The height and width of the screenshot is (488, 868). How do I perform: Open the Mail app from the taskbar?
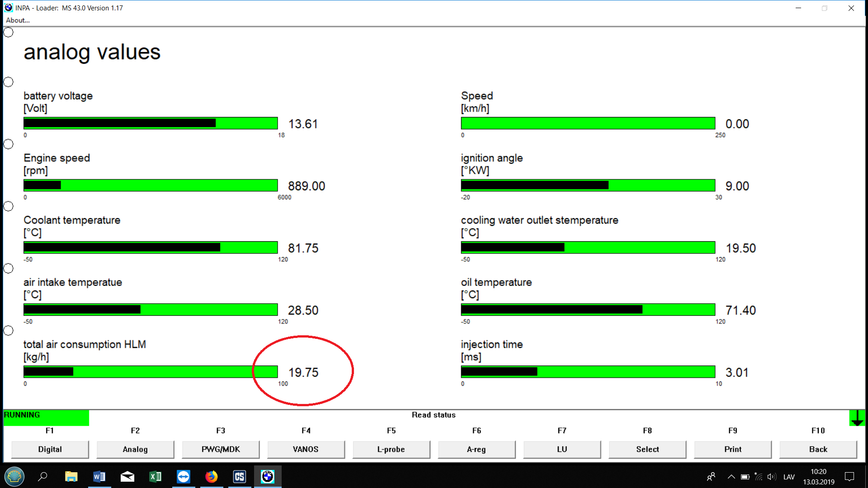[127, 477]
